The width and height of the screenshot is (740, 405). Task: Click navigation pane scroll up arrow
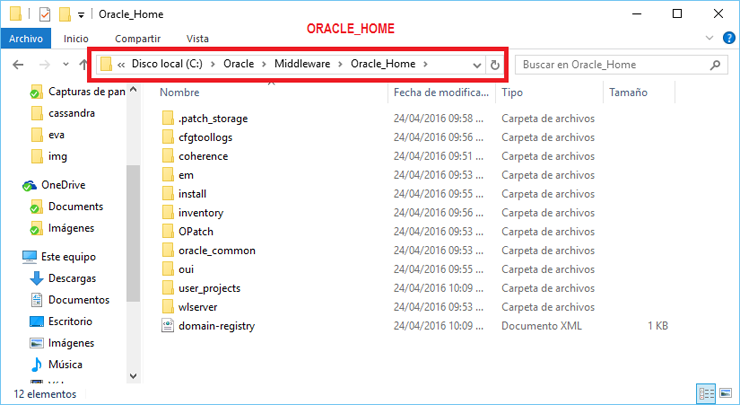133,89
